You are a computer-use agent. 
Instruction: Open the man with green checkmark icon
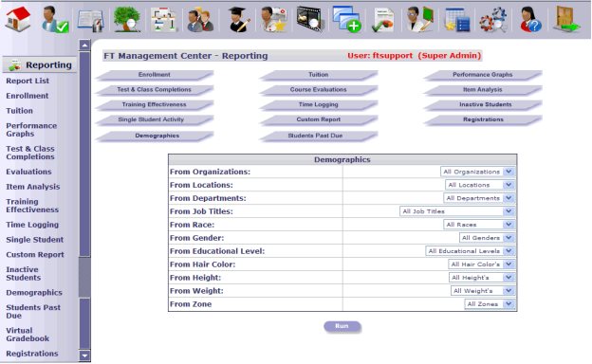(x=55, y=19)
